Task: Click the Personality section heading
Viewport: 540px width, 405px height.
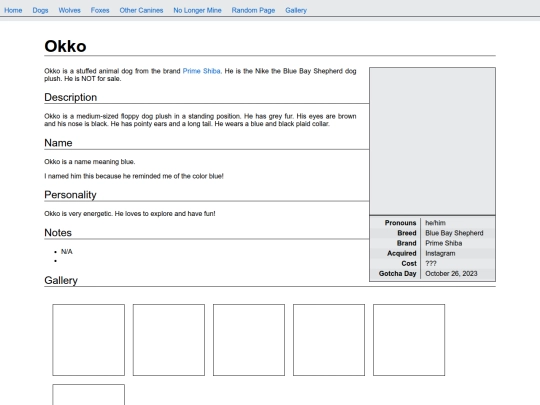Action: coord(70,195)
